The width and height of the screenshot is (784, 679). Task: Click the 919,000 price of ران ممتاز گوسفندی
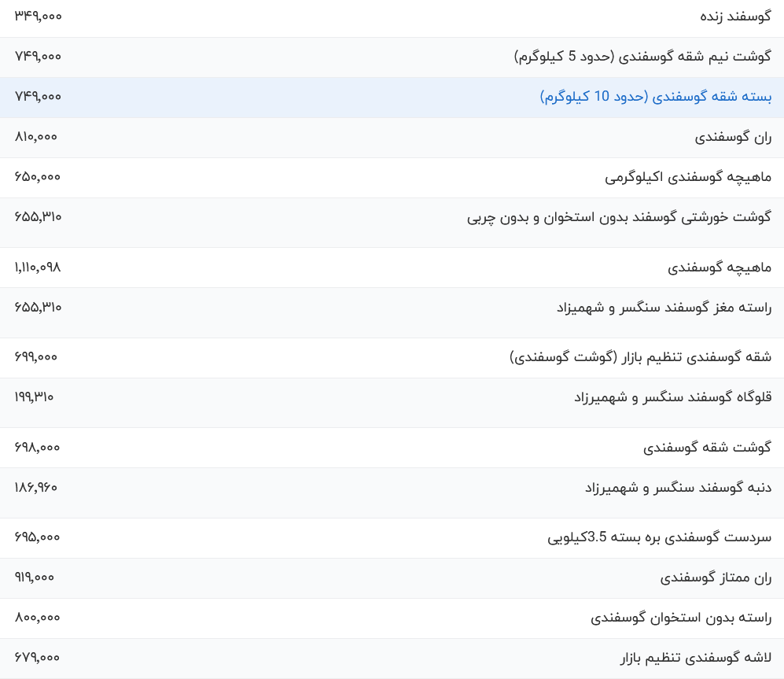(x=34, y=577)
